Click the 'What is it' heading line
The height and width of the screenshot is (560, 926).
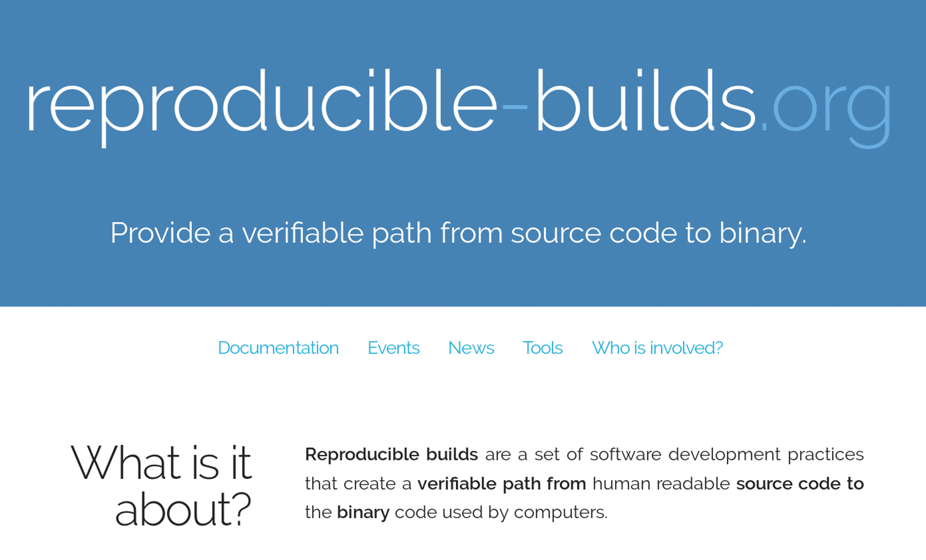[x=161, y=463]
